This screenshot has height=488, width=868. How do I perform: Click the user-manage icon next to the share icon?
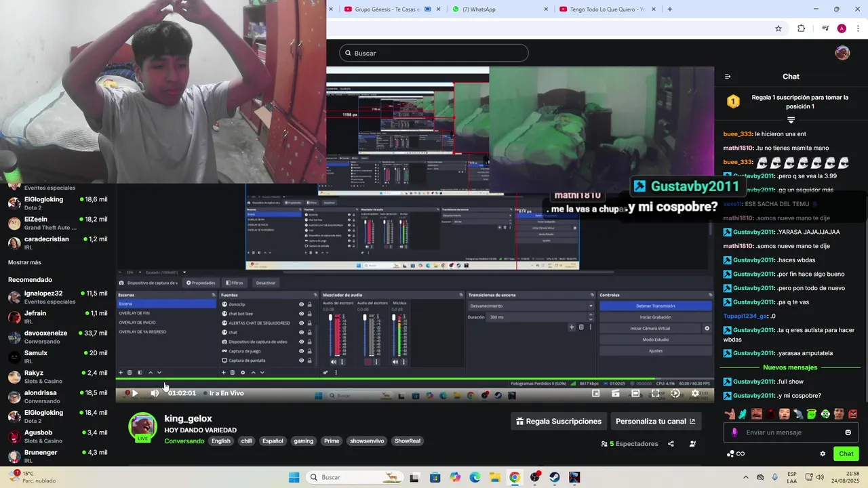point(692,444)
